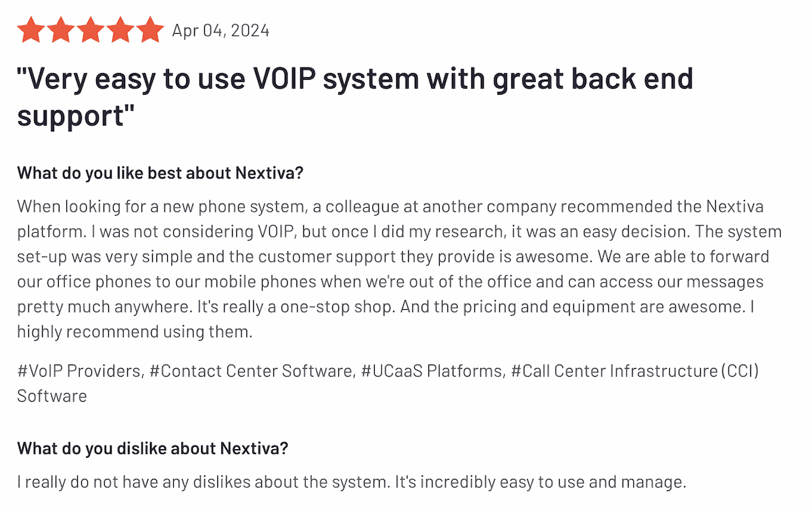The image size is (812, 508).
Task: Click the #UCaaS Platforms tag
Action: tap(432, 371)
